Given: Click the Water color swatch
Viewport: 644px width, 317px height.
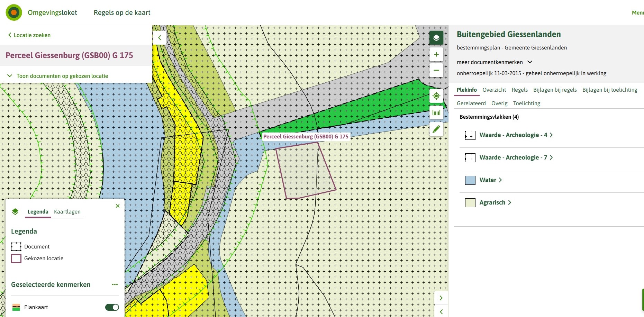Looking at the screenshot, I should pyautogui.click(x=470, y=180).
